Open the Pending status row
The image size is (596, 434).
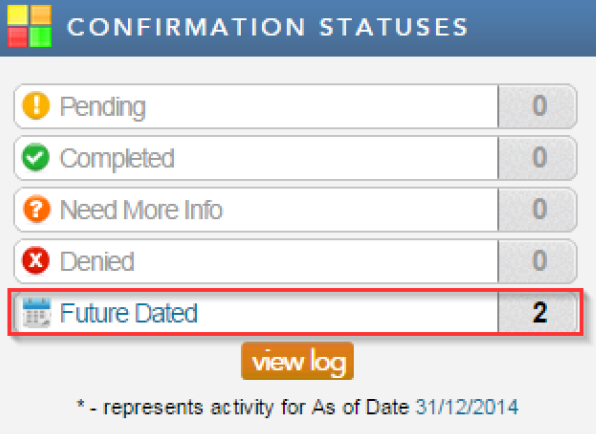[x=295, y=106]
